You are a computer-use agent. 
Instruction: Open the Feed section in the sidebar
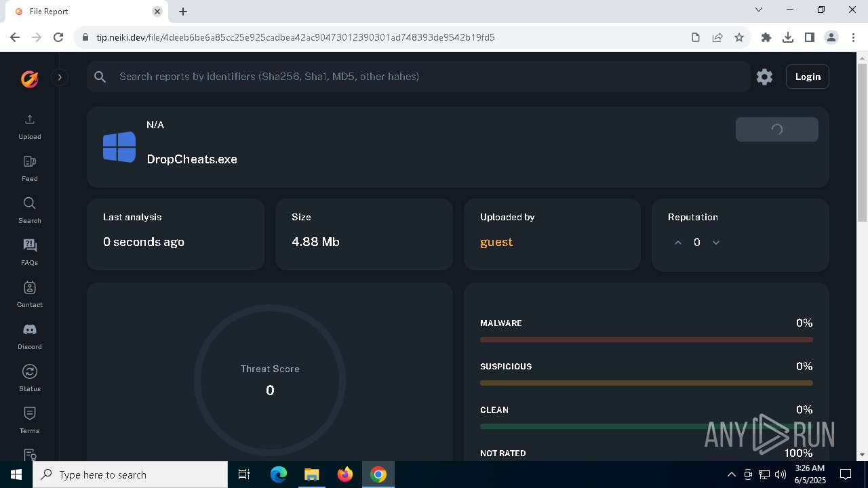[29, 169]
